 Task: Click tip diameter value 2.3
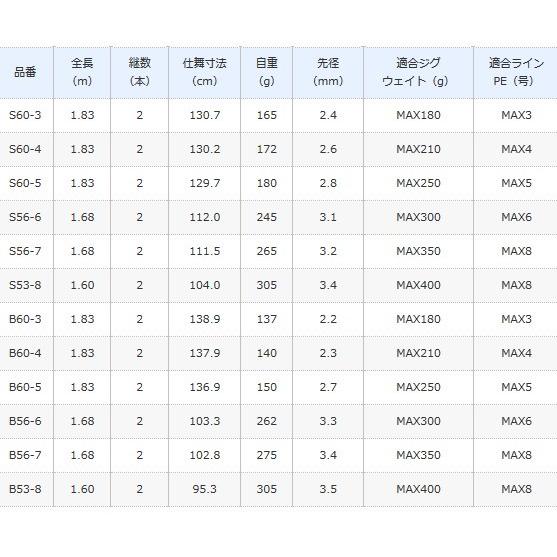pyautogui.click(x=328, y=353)
